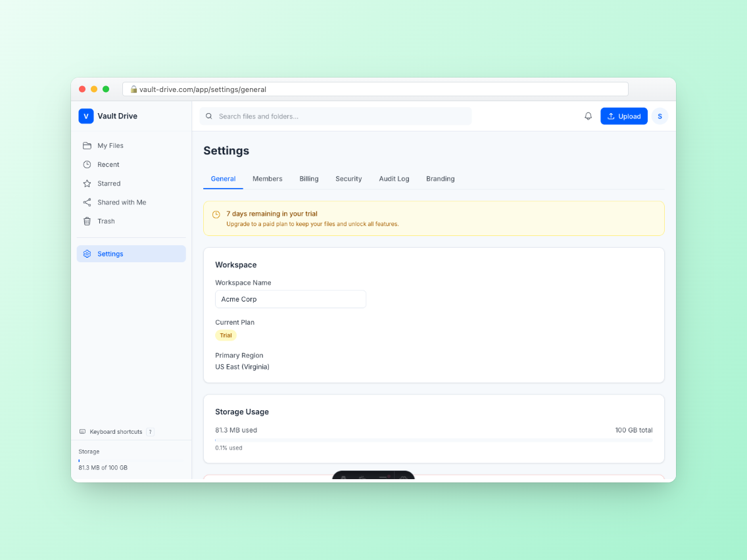747x560 pixels.
Task: Open the notifications bell
Action: coord(588,116)
